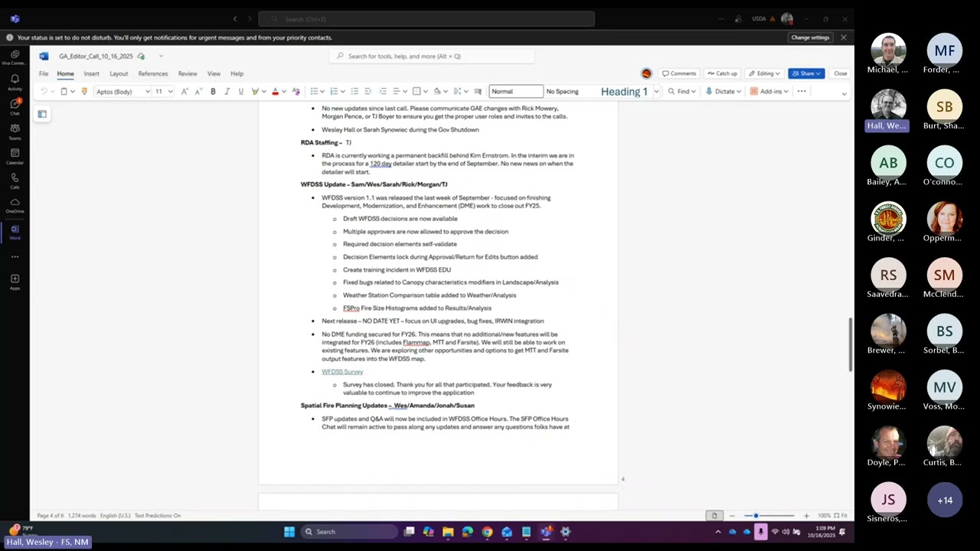Switch to the Layout tab
980x551 pixels.
[x=119, y=73]
